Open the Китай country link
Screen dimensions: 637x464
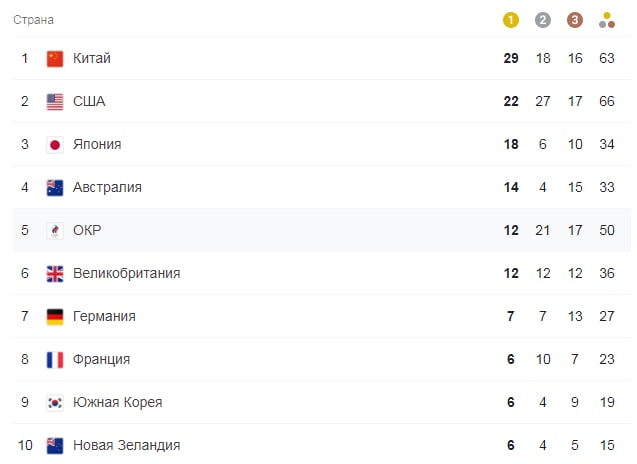click(92, 58)
